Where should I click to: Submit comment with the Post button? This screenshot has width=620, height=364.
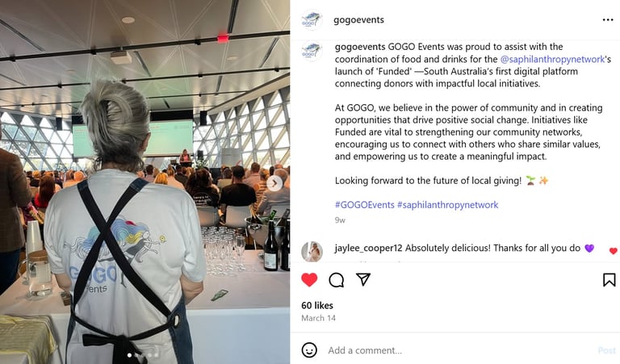[606, 350]
